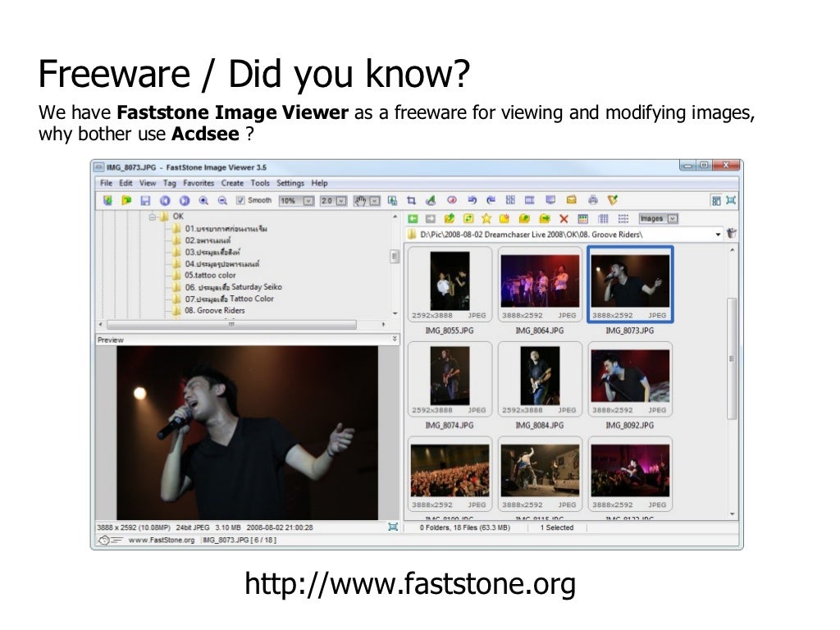Collapse the OK folder in tree
Viewport: 840px width, 630px height.
pyautogui.click(x=153, y=217)
